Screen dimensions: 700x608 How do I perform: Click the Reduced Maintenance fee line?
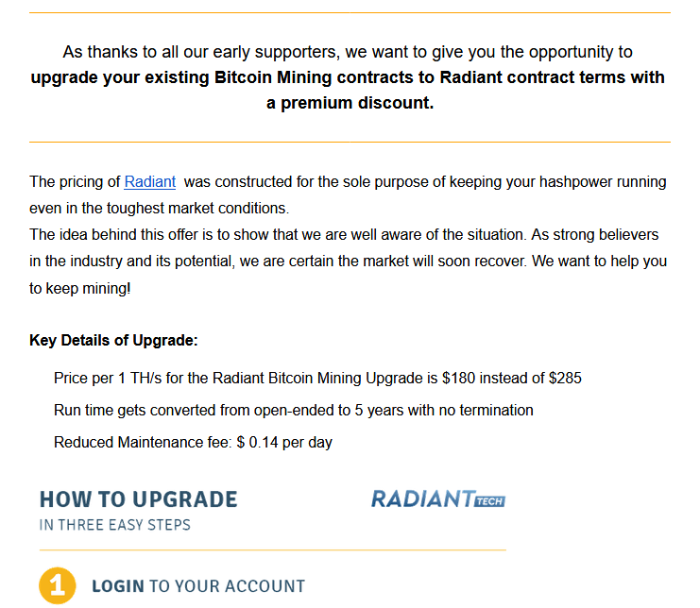click(x=193, y=443)
